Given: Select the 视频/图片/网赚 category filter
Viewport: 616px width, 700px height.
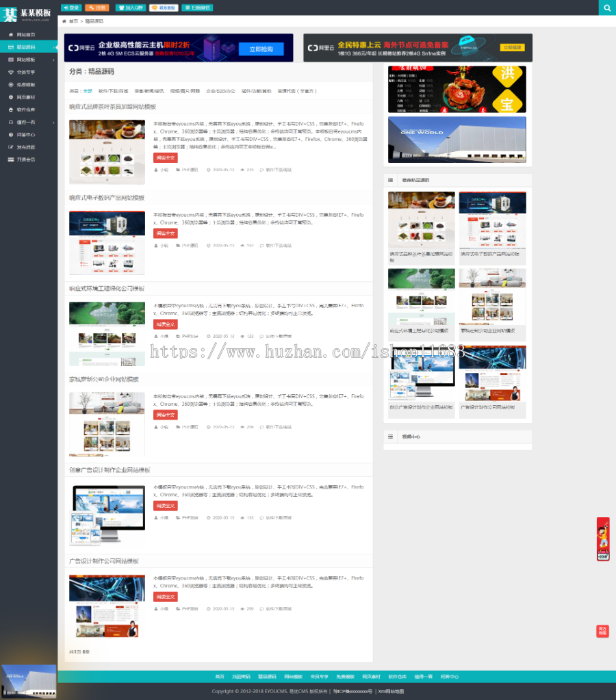Looking at the screenshot, I should tap(185, 91).
